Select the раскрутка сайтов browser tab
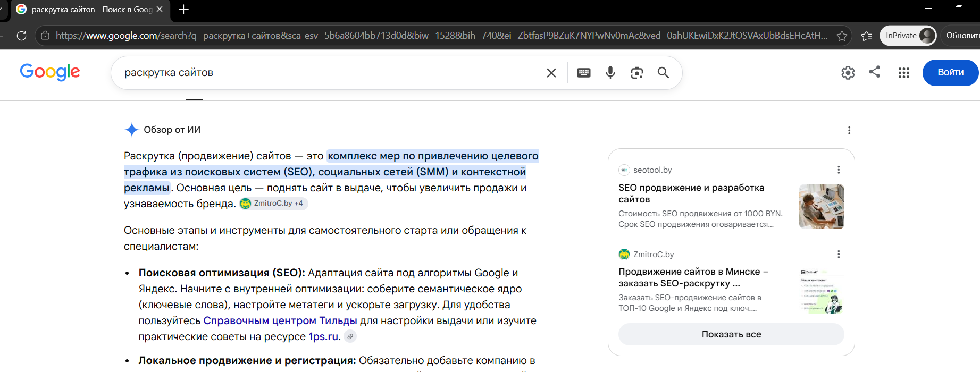This screenshot has height=372, width=980. [x=89, y=10]
